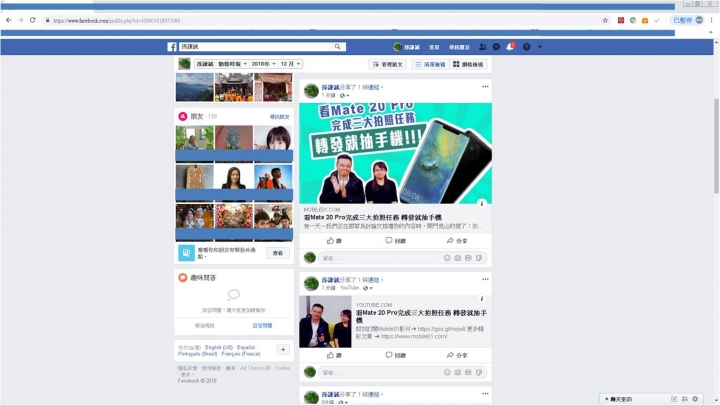Image resolution: width=720 pixels, height=405 pixels.
Task: Open options menu of the YouTube post
Action: 485,279
